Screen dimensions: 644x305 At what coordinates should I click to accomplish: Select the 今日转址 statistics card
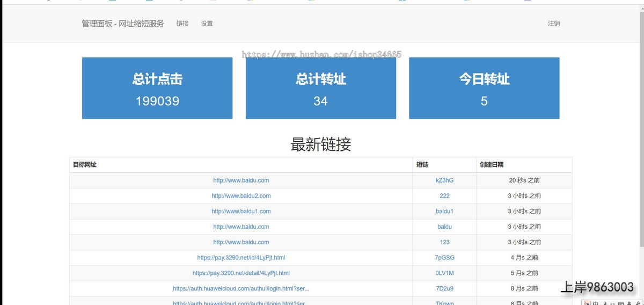[484, 88]
